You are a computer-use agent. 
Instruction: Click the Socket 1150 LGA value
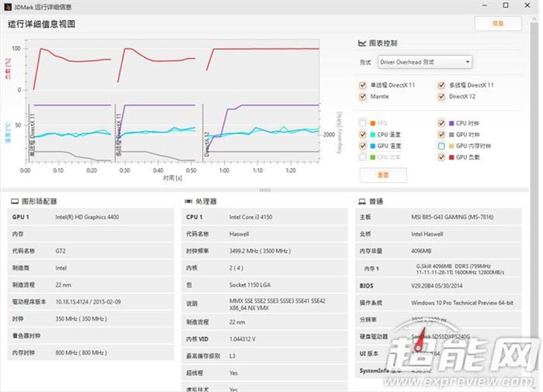(x=250, y=285)
